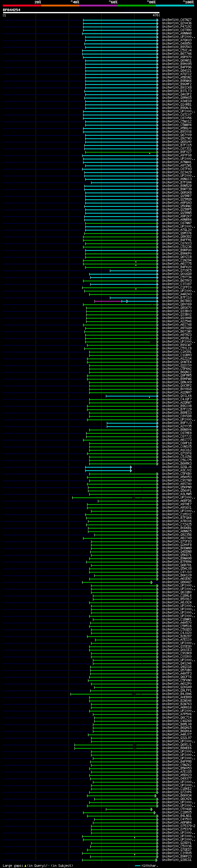Choose the UniRef100_B9ICK8 hit label
The height and width of the screenshot is (868, 197).
(x=176, y=87)
